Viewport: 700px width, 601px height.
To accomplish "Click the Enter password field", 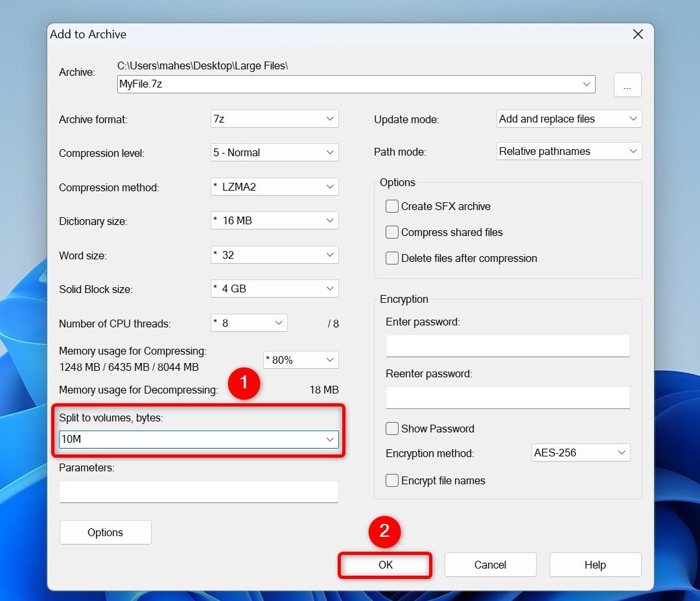I will pos(508,346).
